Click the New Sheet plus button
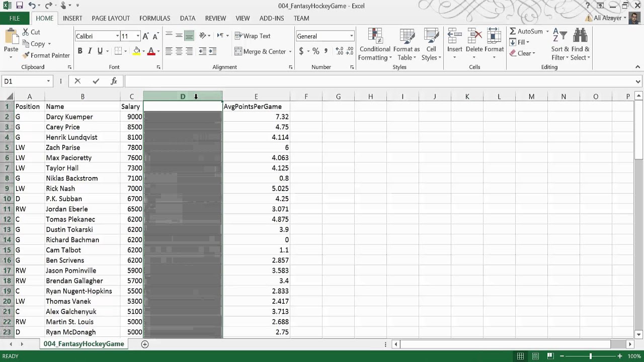This screenshot has width=644, height=362. tap(145, 344)
